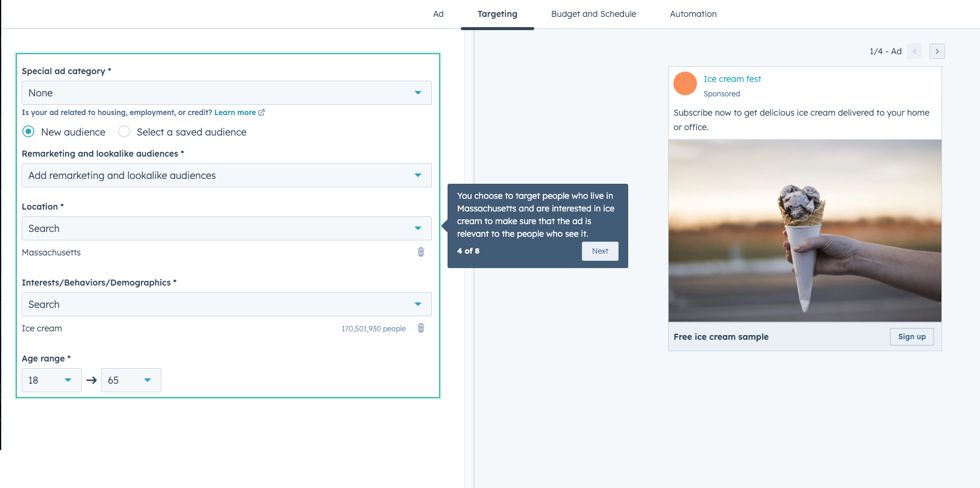This screenshot has width=980, height=488.
Task: Open the Special ad category dropdown
Action: pyautogui.click(x=226, y=93)
